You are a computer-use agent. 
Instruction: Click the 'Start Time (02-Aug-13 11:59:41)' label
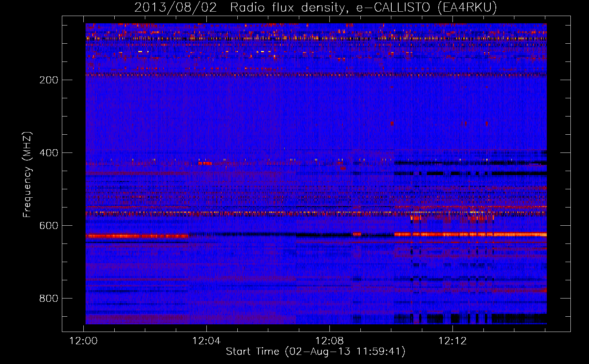pos(316,352)
